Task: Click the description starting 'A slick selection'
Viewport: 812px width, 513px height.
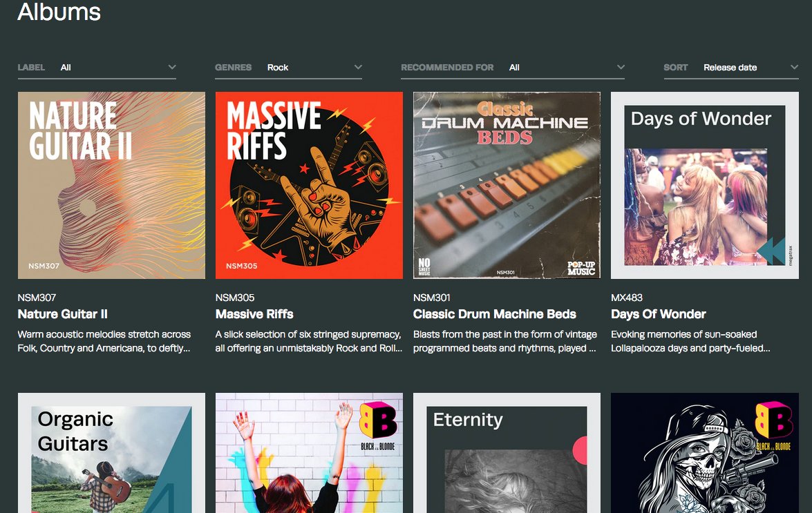Action: coord(309,341)
